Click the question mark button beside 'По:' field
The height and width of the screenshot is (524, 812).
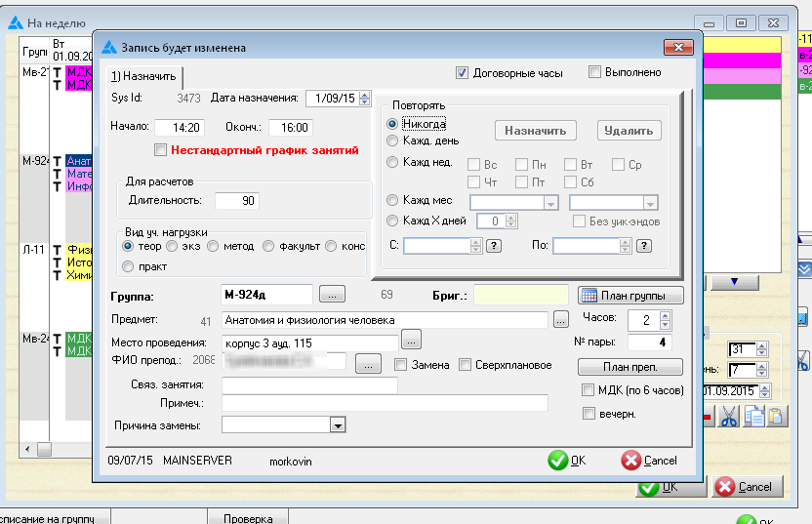(x=643, y=246)
